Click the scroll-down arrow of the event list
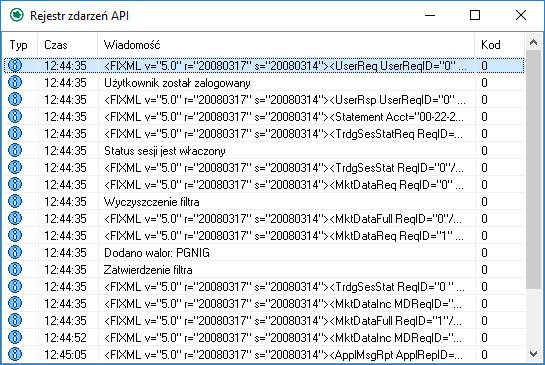Image resolution: width=545 pixels, height=365 pixels. click(x=533, y=354)
